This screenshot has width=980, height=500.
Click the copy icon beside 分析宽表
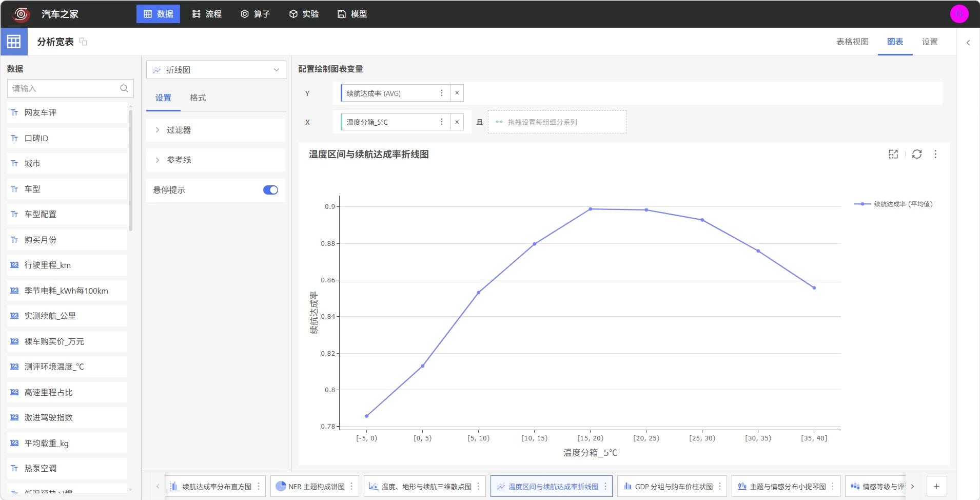(x=83, y=42)
